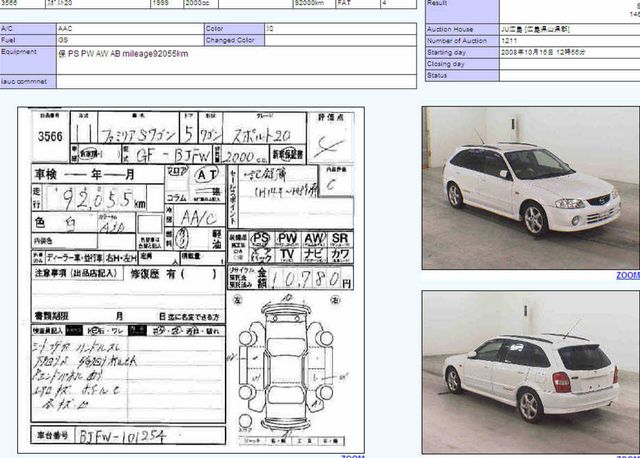
Task: Click the '2000cc' cell in top row
Action: pyautogui.click(x=200, y=4)
